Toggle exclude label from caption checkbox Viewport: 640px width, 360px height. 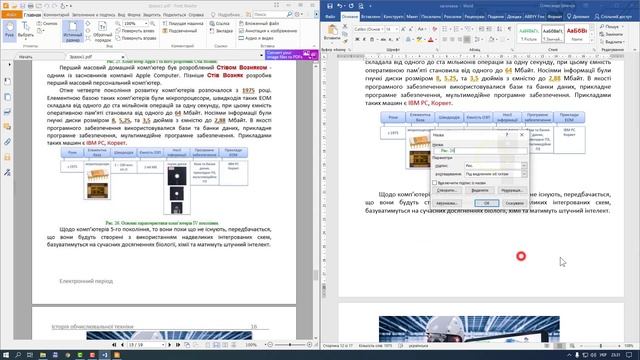coord(435,183)
